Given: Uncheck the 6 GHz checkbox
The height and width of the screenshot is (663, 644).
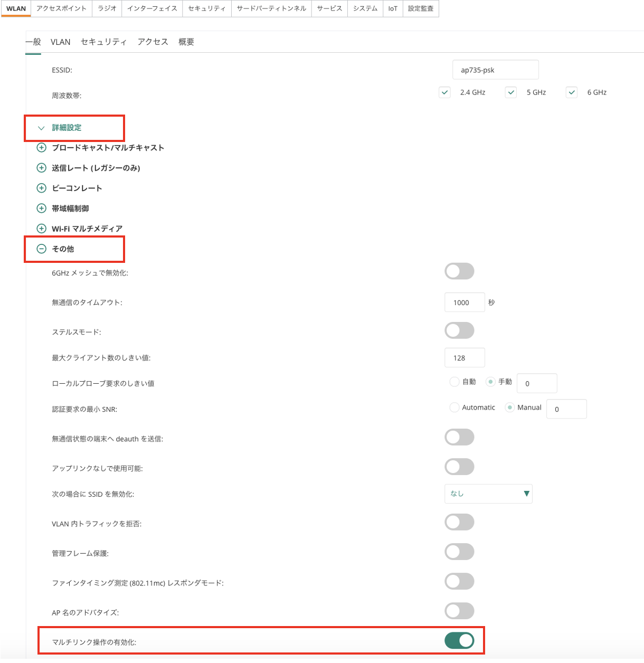Looking at the screenshot, I should click(x=572, y=92).
